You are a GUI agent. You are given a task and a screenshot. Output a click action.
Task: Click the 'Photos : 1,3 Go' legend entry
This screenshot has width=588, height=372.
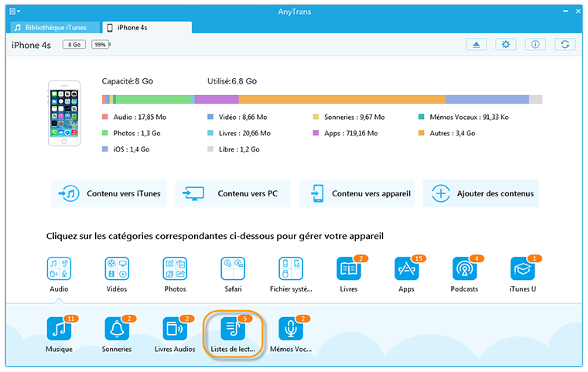pyautogui.click(x=132, y=133)
